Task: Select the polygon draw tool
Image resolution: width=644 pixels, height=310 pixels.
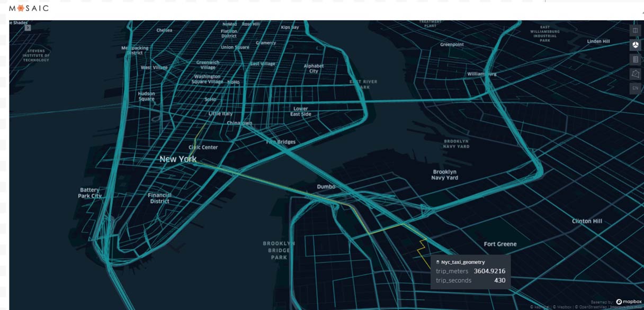Action: click(x=635, y=74)
